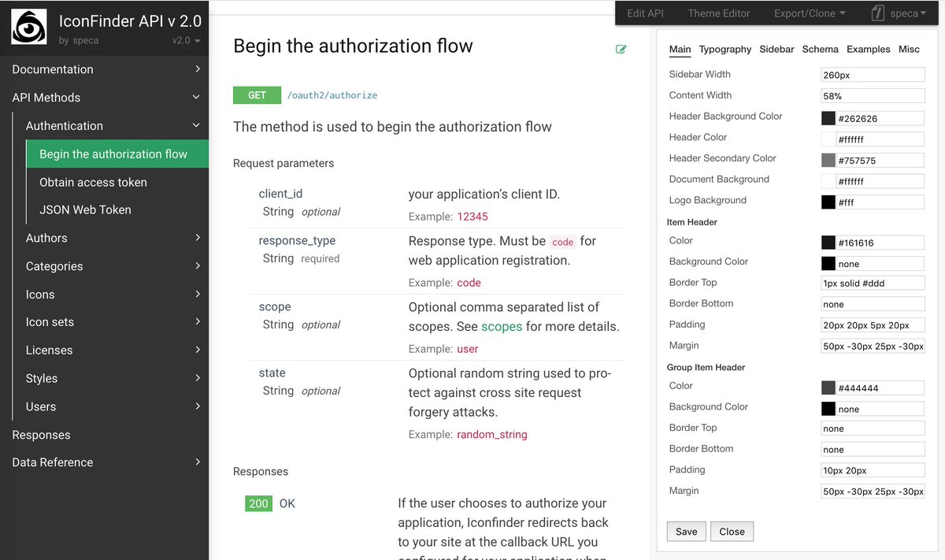
Task: Click the example value 12345
Action: pyautogui.click(x=472, y=217)
